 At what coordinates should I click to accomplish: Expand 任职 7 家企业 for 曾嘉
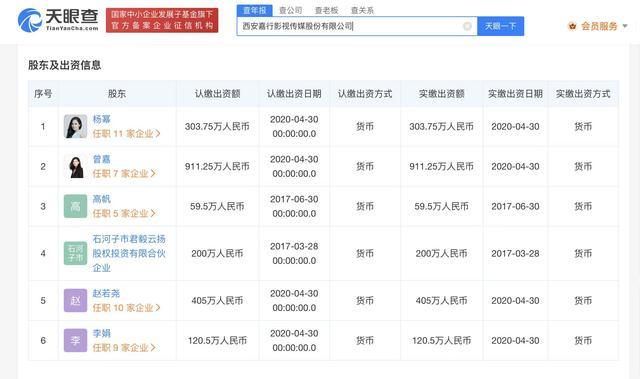point(124,174)
